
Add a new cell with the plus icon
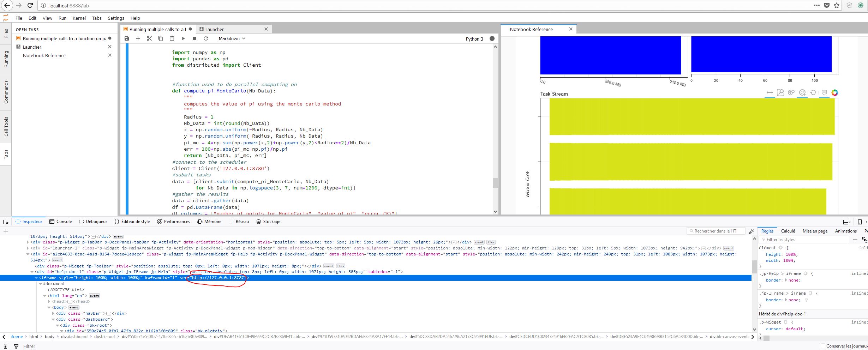[138, 38]
